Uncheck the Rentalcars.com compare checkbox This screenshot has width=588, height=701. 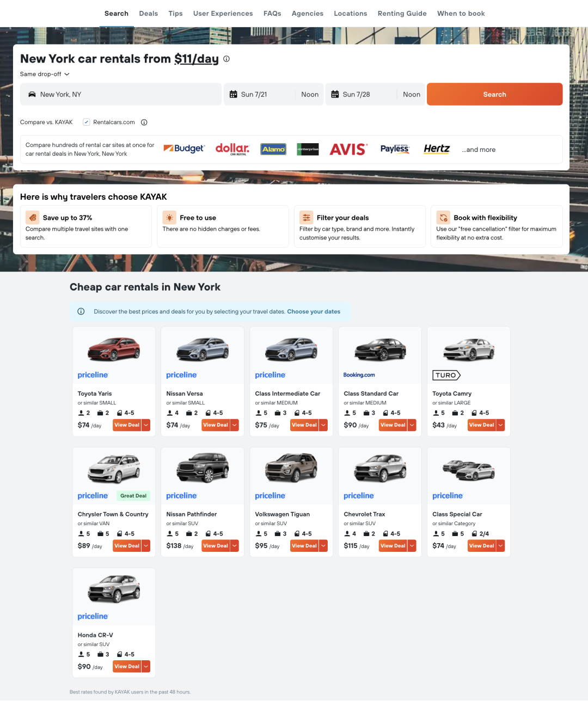point(86,122)
